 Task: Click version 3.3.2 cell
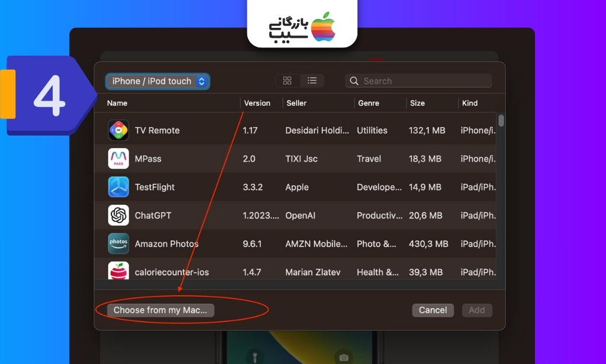tap(253, 188)
